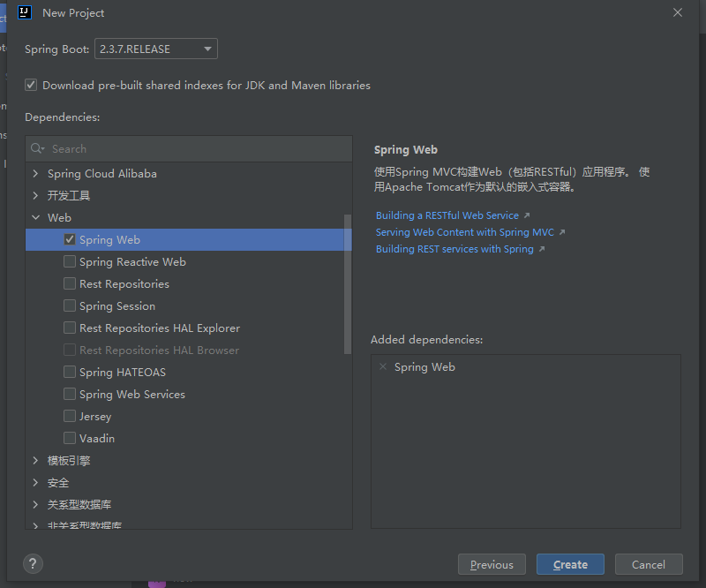Screen dimensions: 706x588
Task: Click the Cancel button
Action: pyautogui.click(x=649, y=564)
